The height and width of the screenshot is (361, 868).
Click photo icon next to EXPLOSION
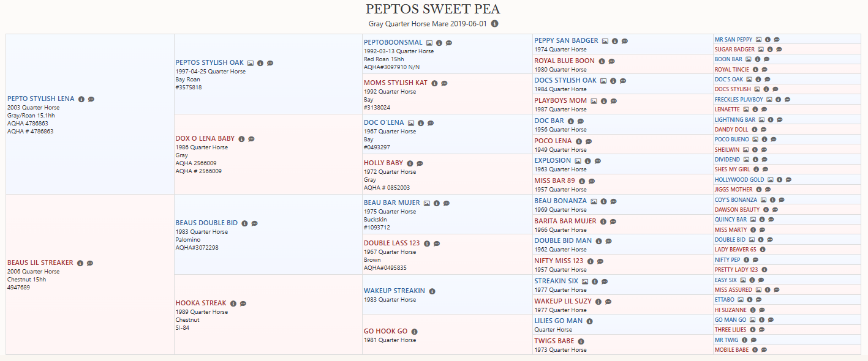(578, 161)
